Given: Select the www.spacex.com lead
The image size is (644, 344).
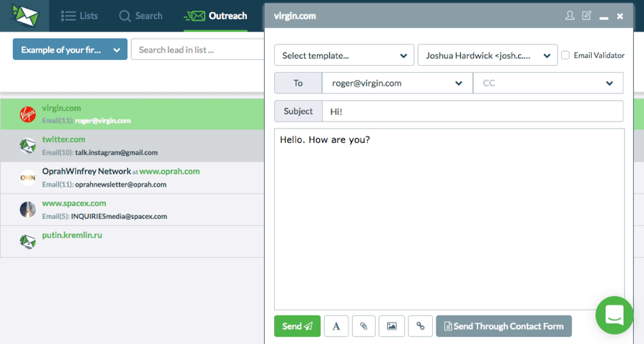Looking at the screenshot, I should coord(132,210).
